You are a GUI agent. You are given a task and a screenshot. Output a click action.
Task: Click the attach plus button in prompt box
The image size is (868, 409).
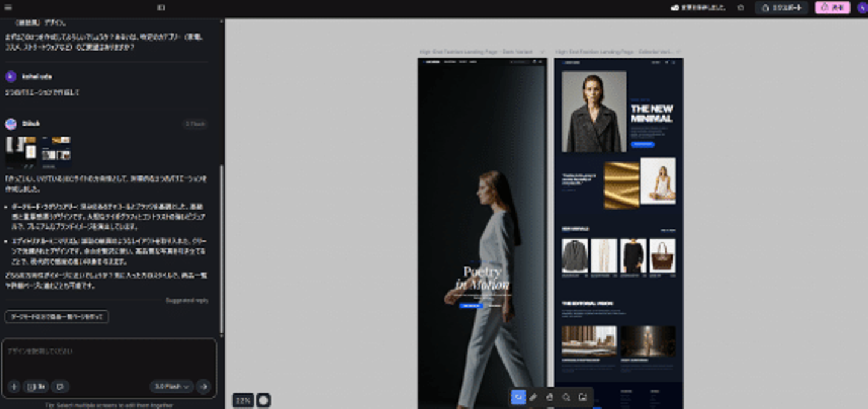tap(14, 386)
